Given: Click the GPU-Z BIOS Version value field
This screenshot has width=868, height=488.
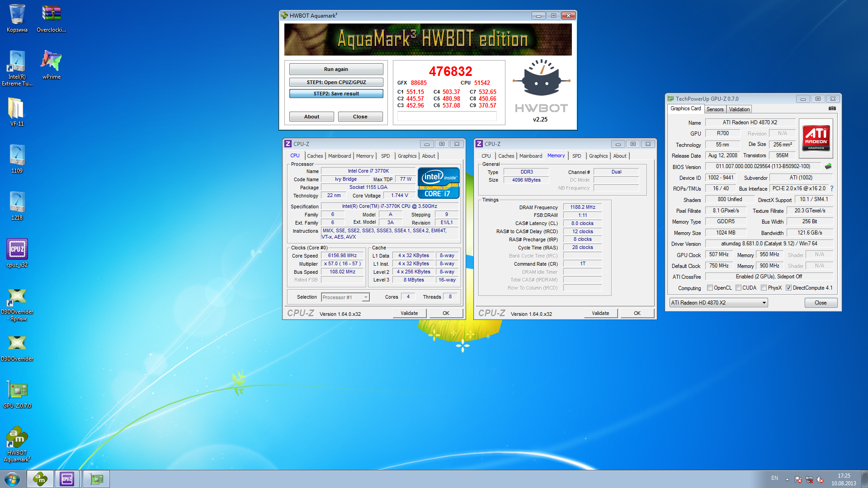Looking at the screenshot, I should coord(763,166).
